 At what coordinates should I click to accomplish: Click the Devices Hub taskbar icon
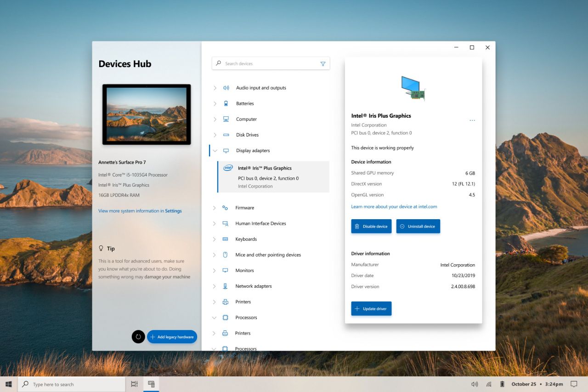[x=151, y=384]
